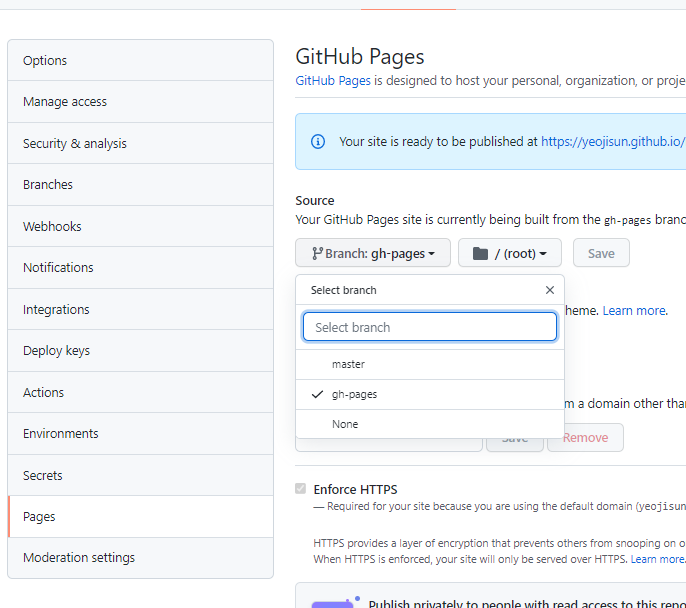686x608 pixels.
Task: Open Deploy keys settings
Action: (x=140, y=350)
